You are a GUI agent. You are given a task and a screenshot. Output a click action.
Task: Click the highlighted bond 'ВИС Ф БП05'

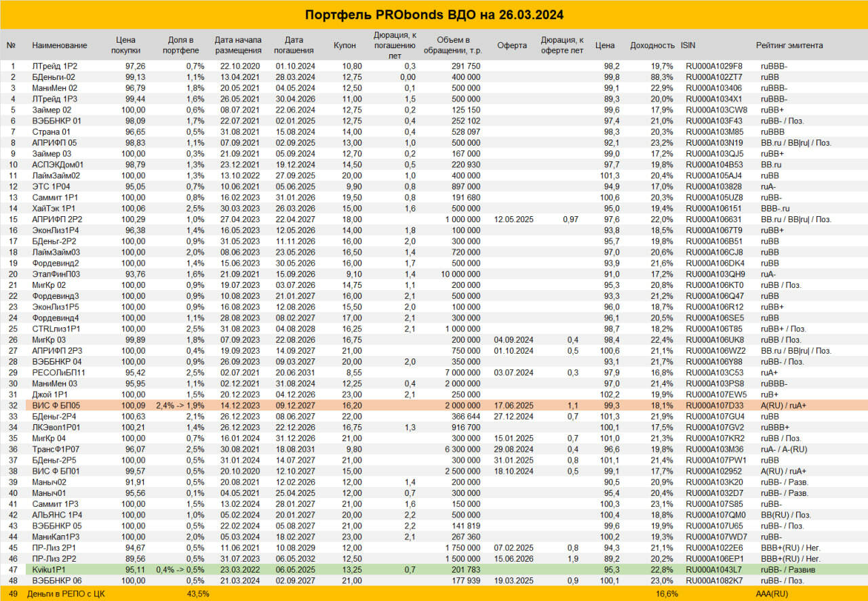(x=56, y=405)
